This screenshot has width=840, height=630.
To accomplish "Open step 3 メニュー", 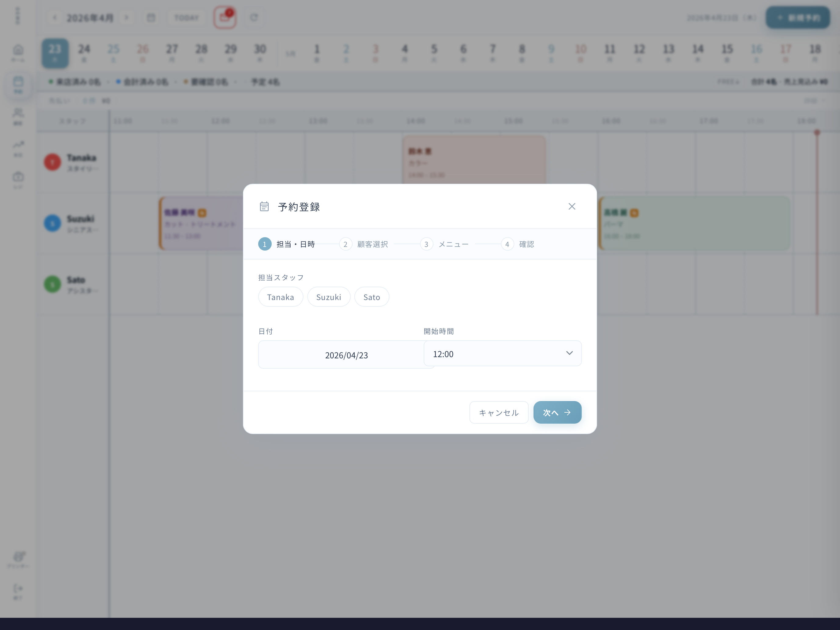I will [x=445, y=244].
